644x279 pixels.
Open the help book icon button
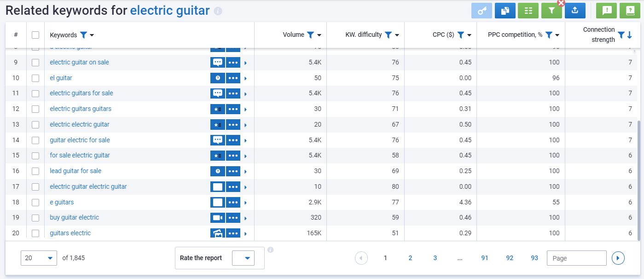tap(629, 11)
